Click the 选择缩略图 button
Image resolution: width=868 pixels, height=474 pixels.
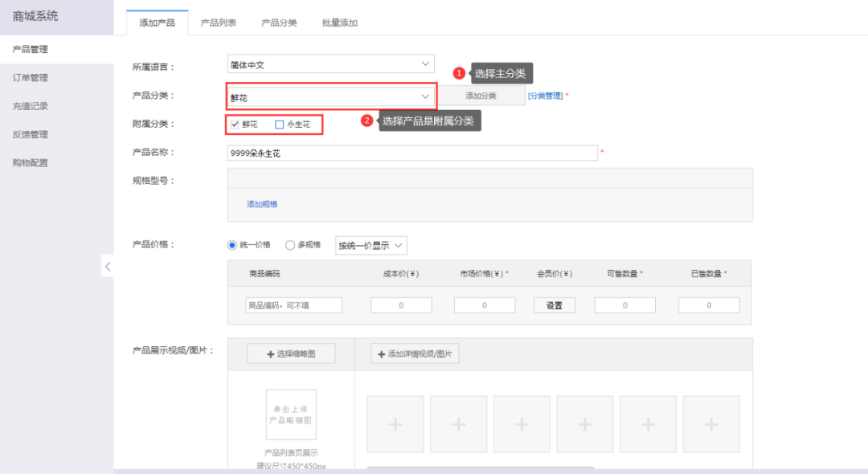291,353
